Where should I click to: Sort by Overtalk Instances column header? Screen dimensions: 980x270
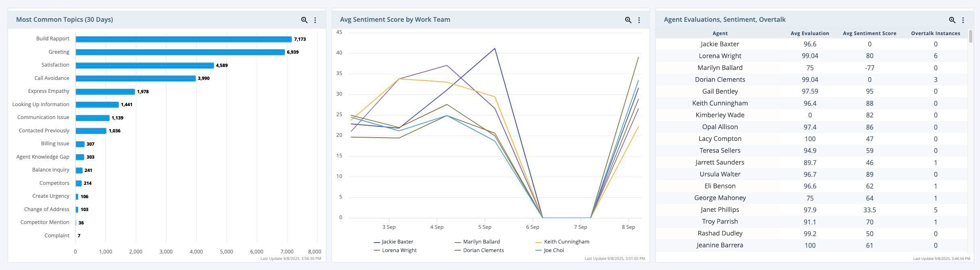coord(935,33)
